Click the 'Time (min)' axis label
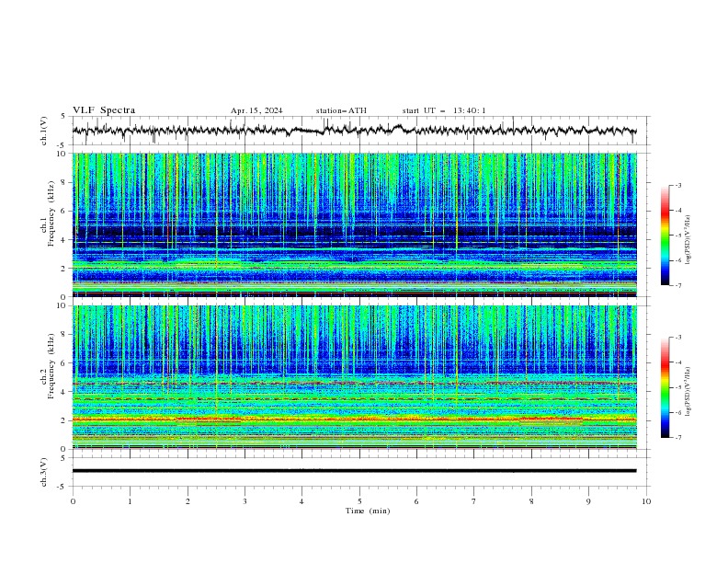 coord(368,511)
